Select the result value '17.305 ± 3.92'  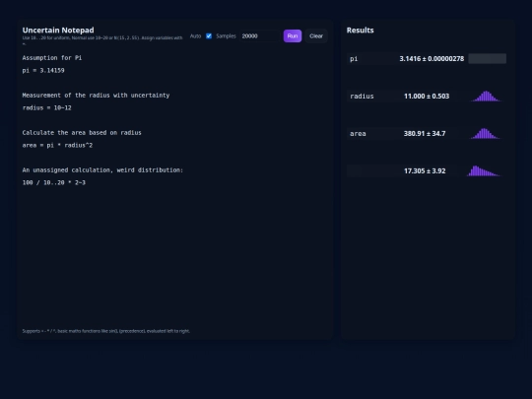(425, 170)
